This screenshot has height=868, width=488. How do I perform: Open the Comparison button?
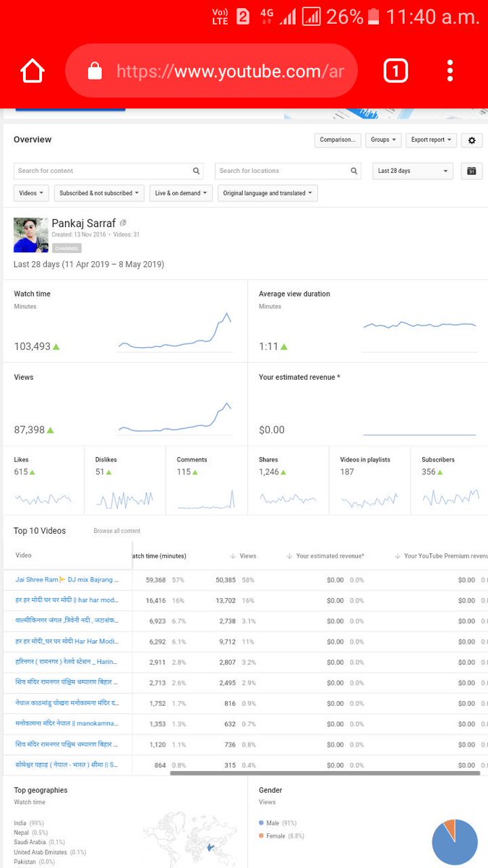pos(338,140)
